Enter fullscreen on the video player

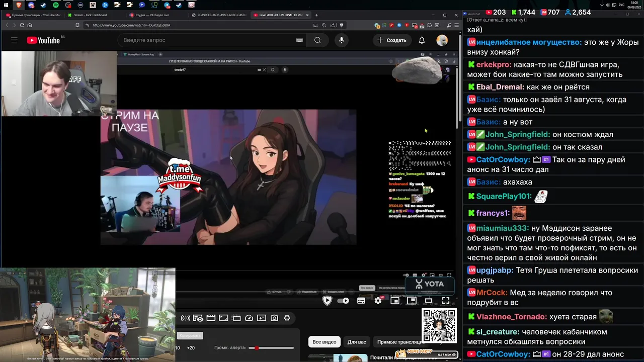(446, 301)
